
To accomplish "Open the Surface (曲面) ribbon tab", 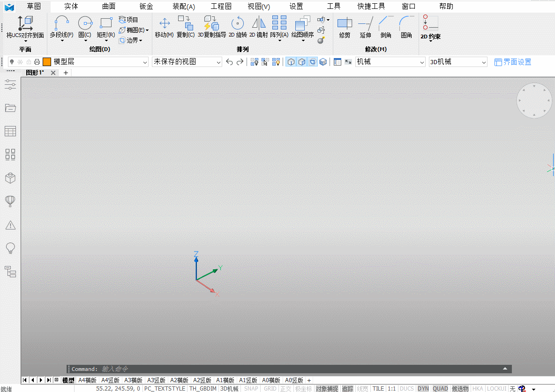I will point(109,7).
